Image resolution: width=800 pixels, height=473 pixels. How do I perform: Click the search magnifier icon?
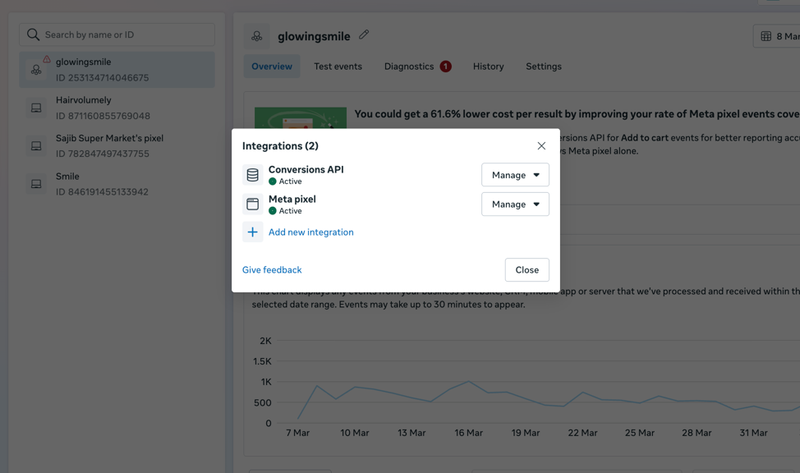click(33, 35)
